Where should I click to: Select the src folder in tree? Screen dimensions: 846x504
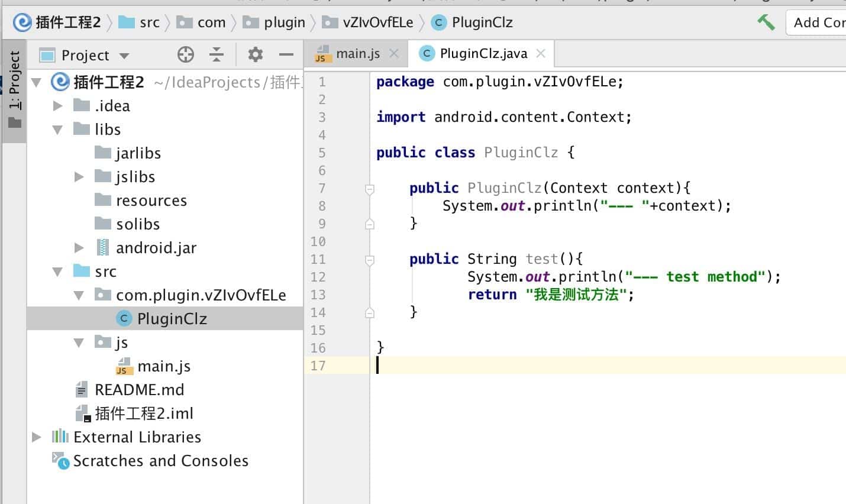click(x=106, y=272)
